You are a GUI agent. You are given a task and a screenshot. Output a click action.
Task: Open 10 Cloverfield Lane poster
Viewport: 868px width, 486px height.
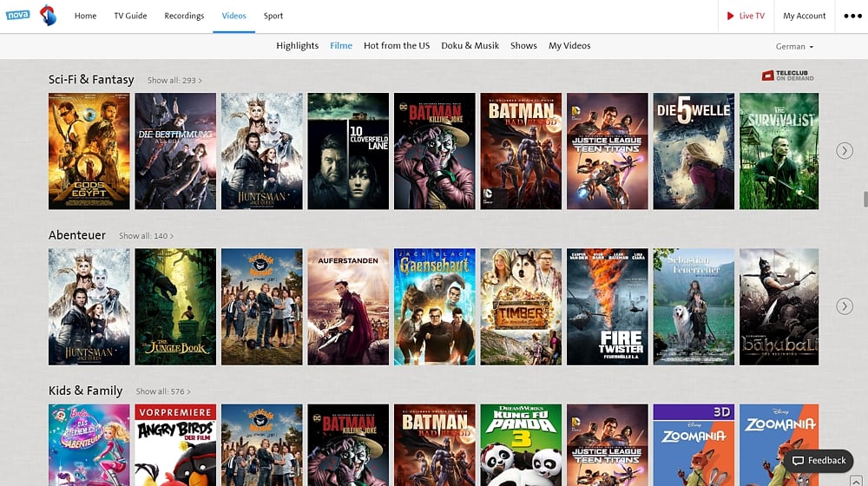pos(348,151)
